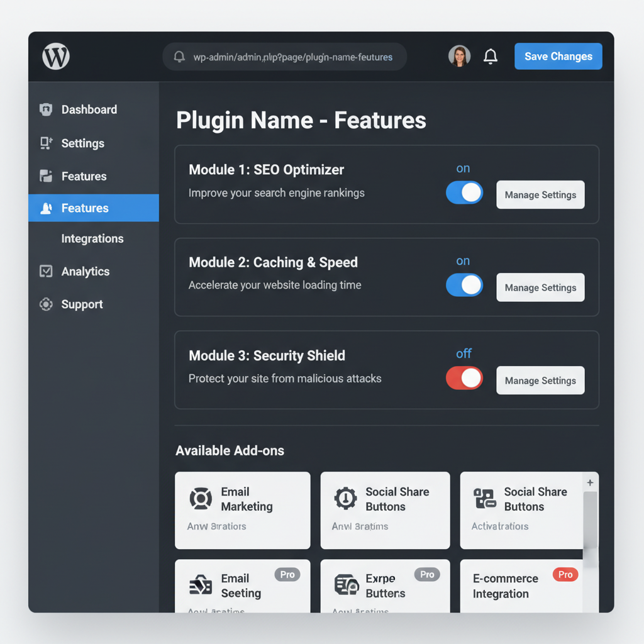Open the Dashboard via its sidebar icon
The height and width of the screenshot is (644, 644).
tap(44, 109)
